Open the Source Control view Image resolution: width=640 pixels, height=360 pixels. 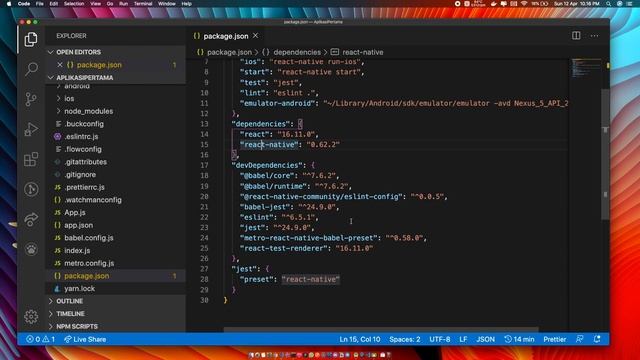click(x=31, y=99)
